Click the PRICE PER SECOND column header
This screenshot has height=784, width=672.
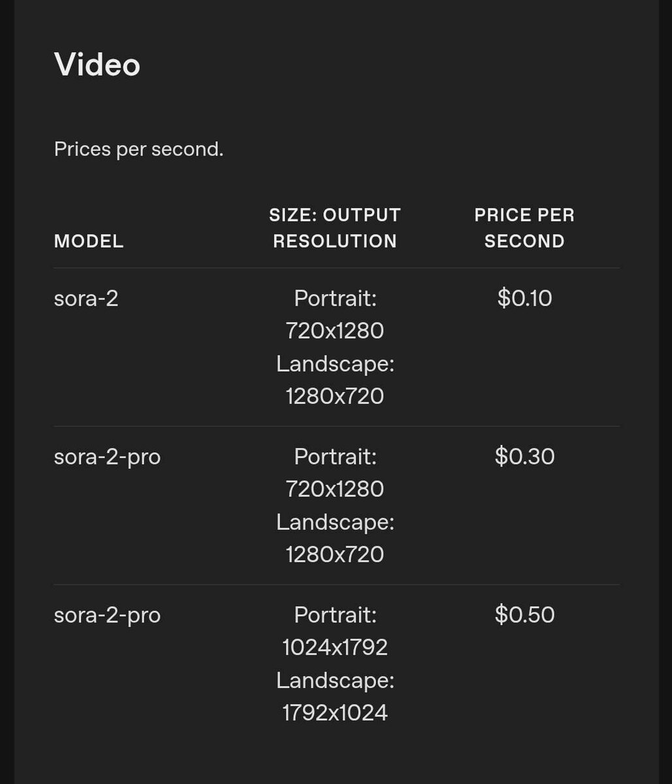524,228
